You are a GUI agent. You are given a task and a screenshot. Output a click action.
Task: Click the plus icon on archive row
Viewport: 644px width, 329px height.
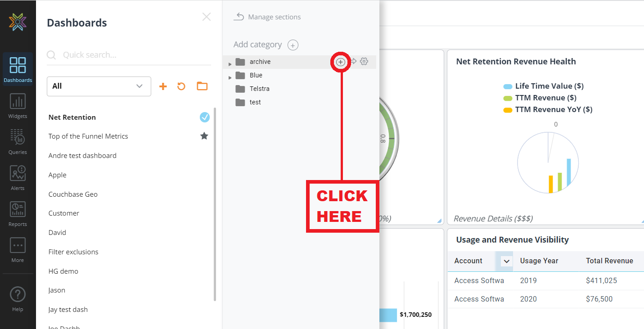coord(341,62)
